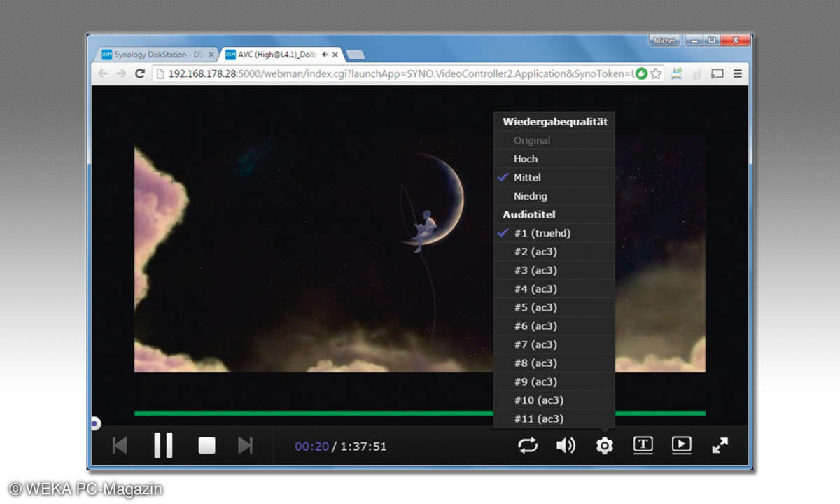
Task: Click the seek handle at the timeline start
Action: (x=96, y=423)
